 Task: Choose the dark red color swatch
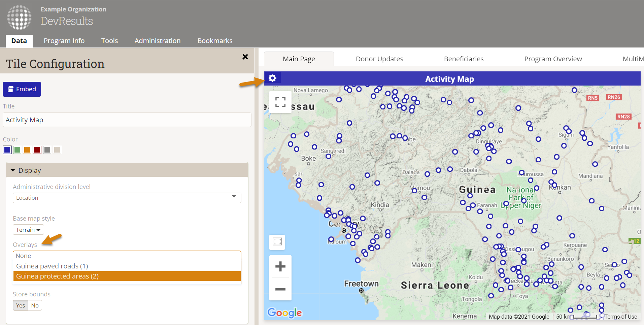pyautogui.click(x=37, y=150)
